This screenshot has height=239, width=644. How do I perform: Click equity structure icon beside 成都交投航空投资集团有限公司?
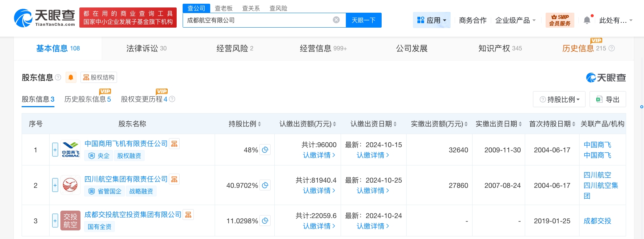click(x=188, y=215)
